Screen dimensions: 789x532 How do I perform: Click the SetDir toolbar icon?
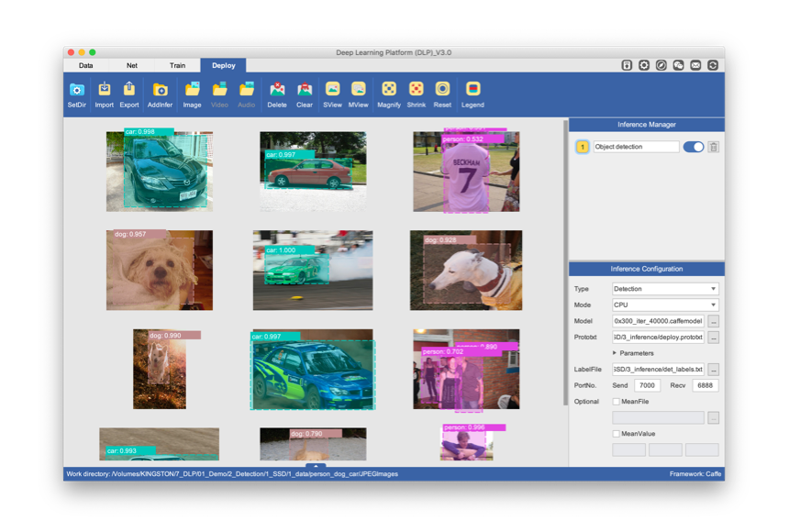[x=77, y=90]
